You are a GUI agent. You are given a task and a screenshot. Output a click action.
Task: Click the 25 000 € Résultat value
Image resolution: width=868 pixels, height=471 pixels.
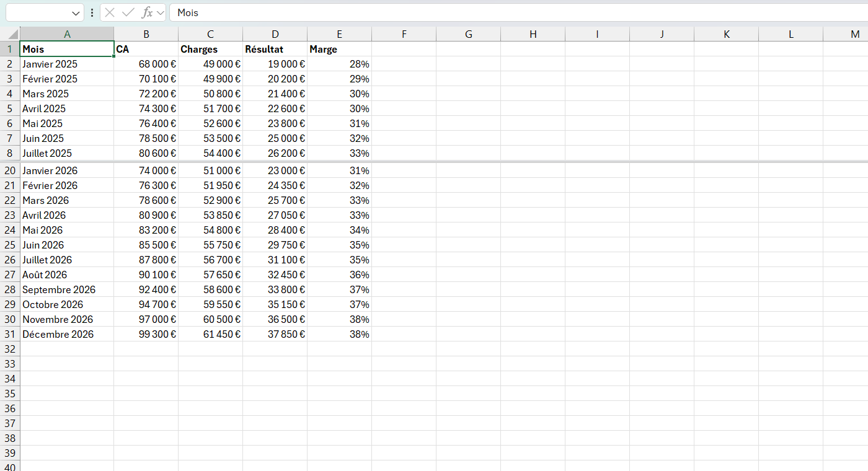[x=275, y=138]
